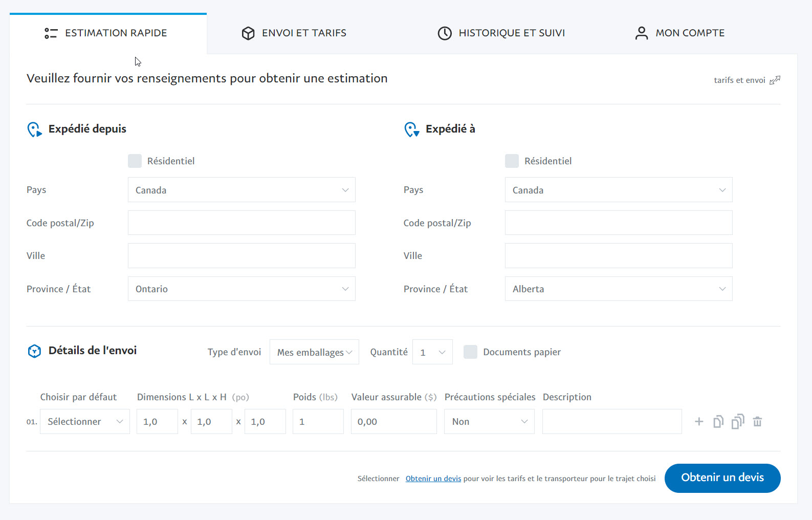This screenshot has height=520, width=812.
Task: Focus destination Code postal/Zip field
Action: click(619, 223)
